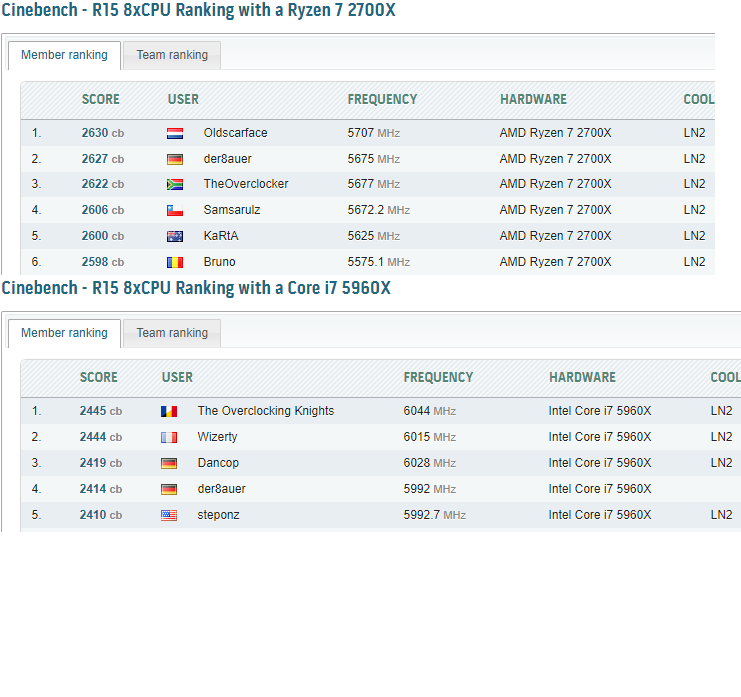Select Member ranking tab in 5960X table
Image resolution: width=741 pixels, height=697 pixels.
pos(64,333)
